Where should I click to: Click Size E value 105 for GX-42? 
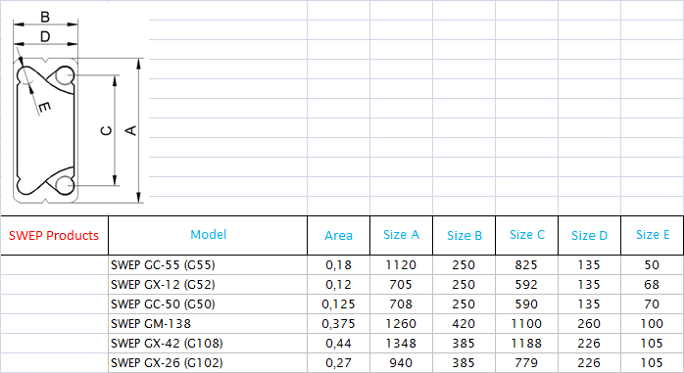[x=652, y=343]
